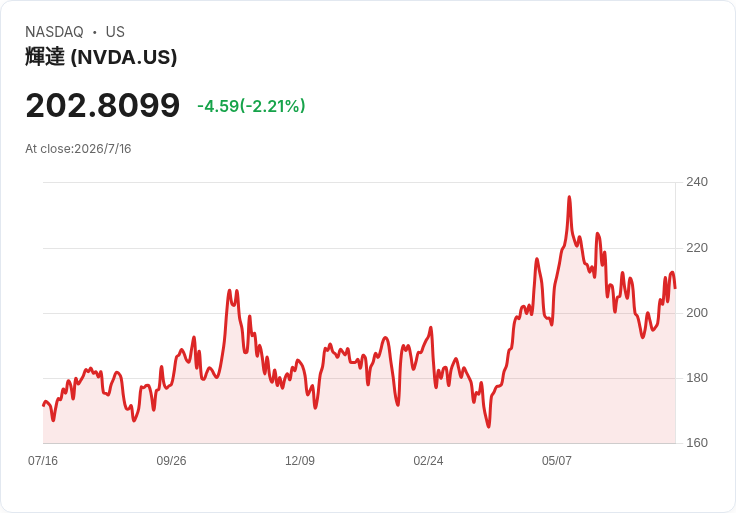Click the 12/09 date axis label
The width and height of the screenshot is (736, 513).
[300, 461]
